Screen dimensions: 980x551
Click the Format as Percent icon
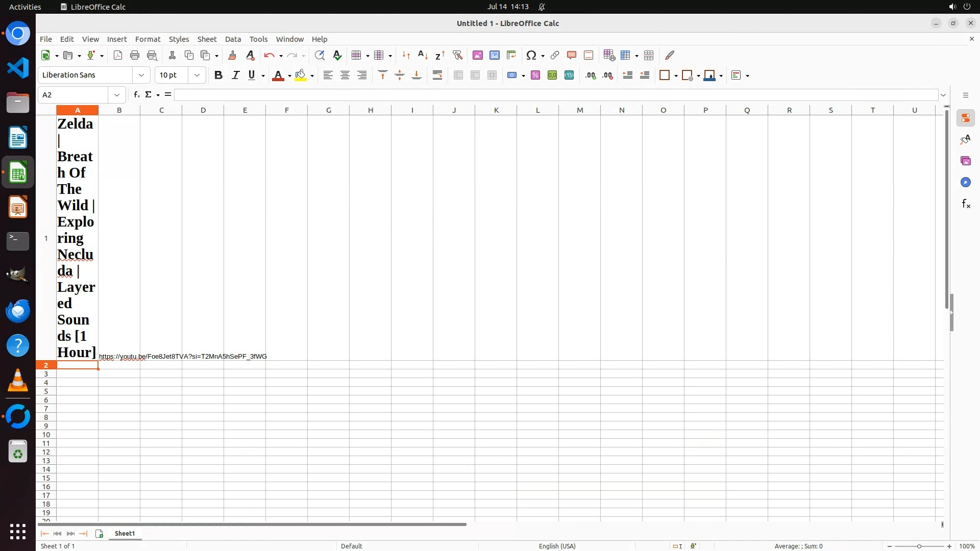[535, 76]
